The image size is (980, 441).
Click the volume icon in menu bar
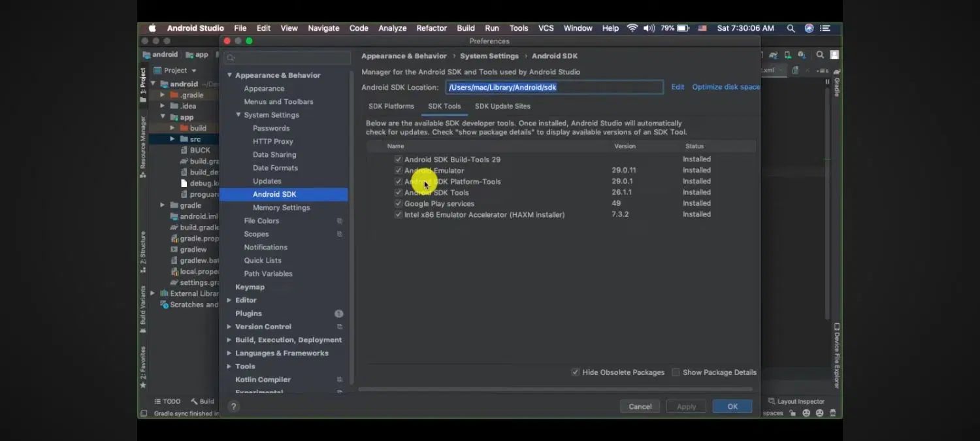pyautogui.click(x=649, y=28)
